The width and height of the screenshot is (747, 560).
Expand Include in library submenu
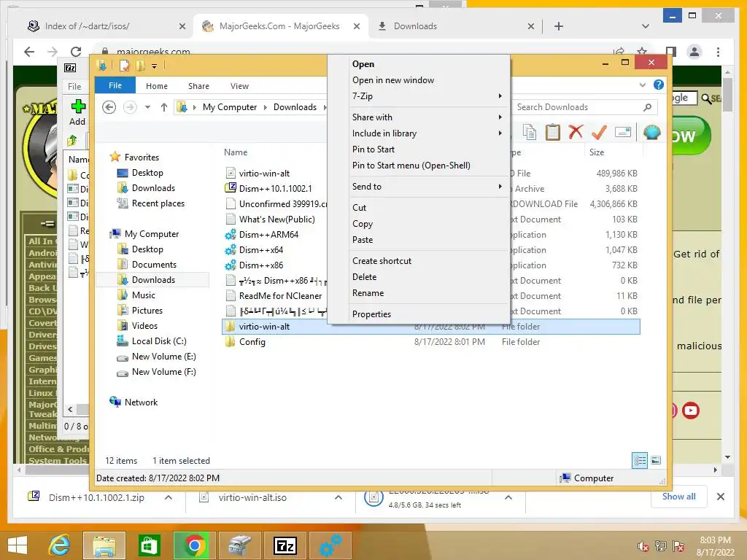pyautogui.click(x=500, y=133)
